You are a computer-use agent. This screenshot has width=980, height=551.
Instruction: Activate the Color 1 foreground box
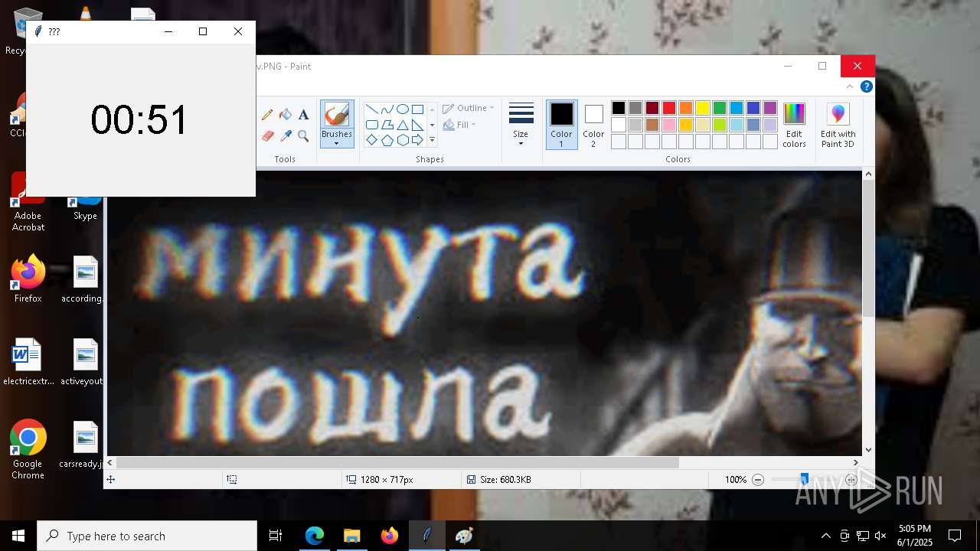click(561, 124)
